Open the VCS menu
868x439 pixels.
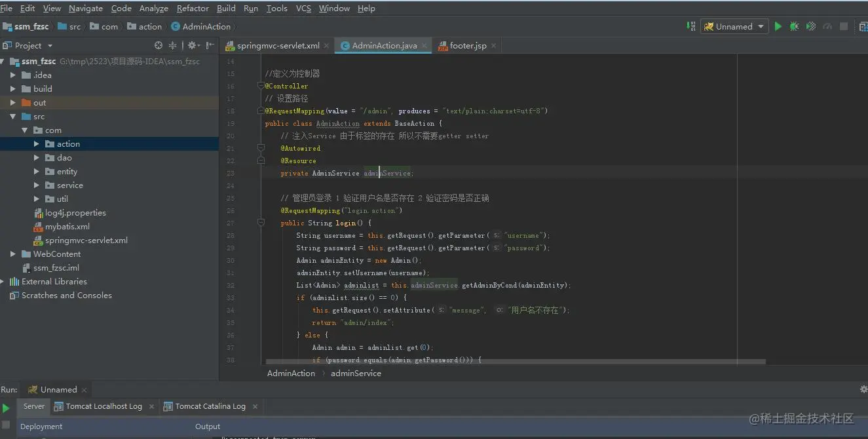pos(303,9)
